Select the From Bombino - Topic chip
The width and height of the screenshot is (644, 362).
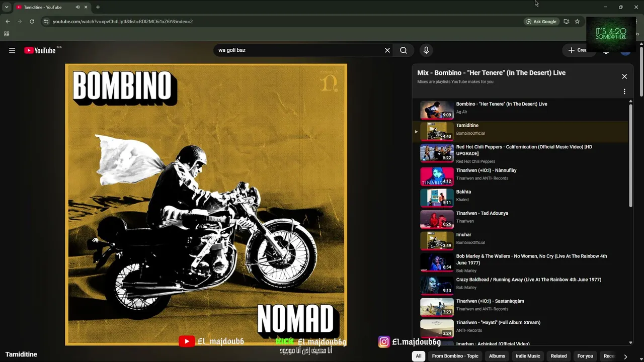coord(455,356)
